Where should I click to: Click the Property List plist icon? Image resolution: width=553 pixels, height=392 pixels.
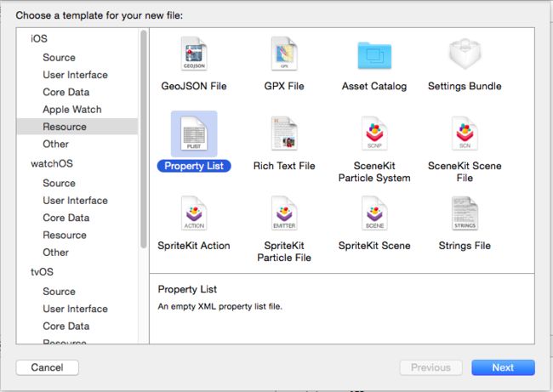point(194,134)
